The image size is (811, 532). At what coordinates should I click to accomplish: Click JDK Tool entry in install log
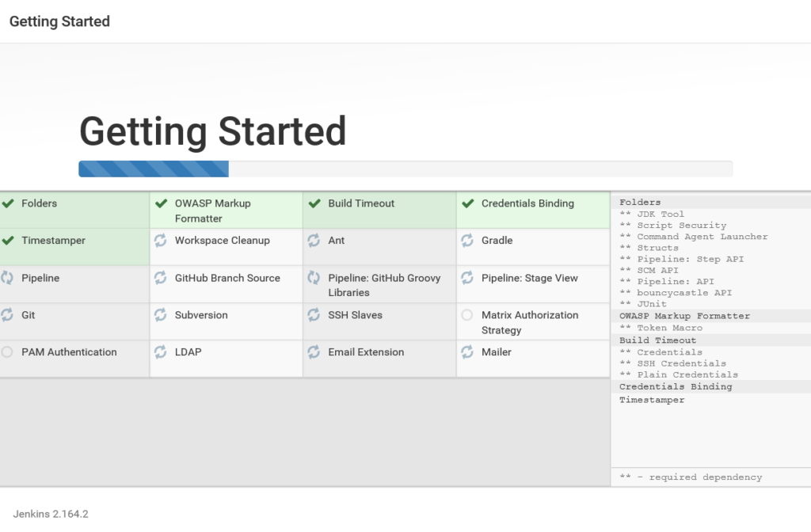tap(661, 214)
